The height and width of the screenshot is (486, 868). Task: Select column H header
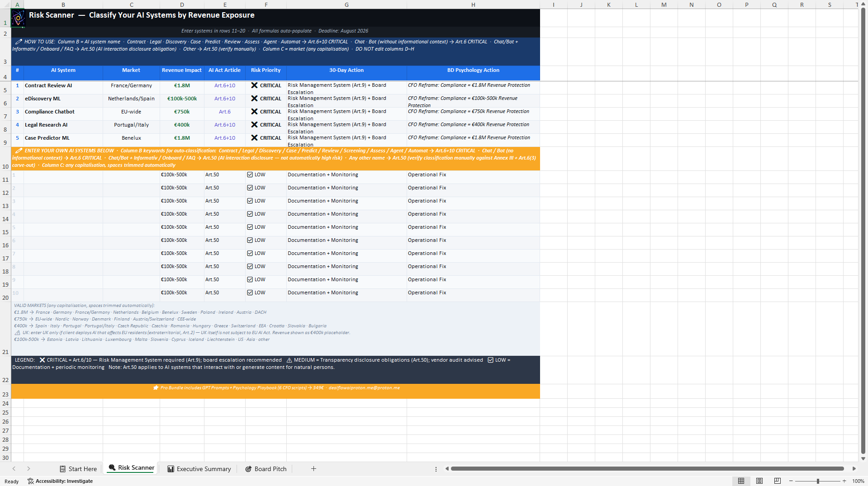(473, 5)
